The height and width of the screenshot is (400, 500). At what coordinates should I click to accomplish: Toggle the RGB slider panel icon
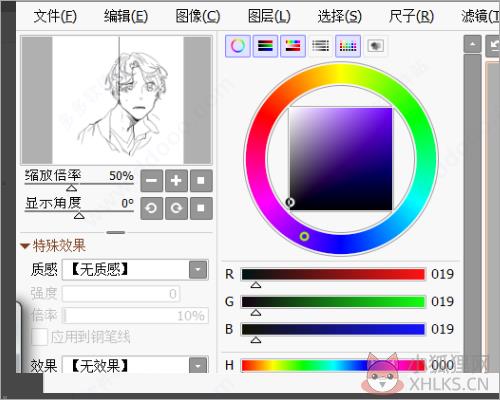pos(265,46)
